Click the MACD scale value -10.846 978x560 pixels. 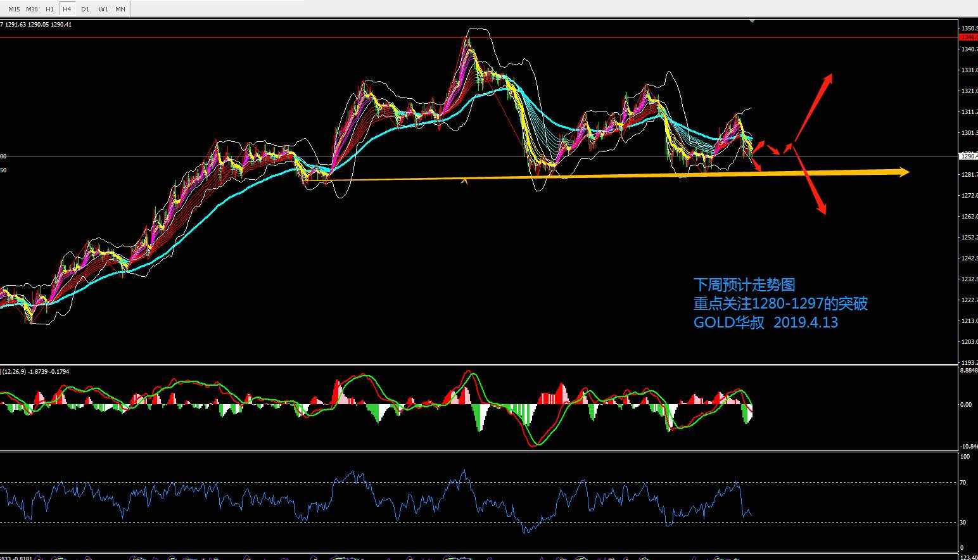tap(969, 446)
